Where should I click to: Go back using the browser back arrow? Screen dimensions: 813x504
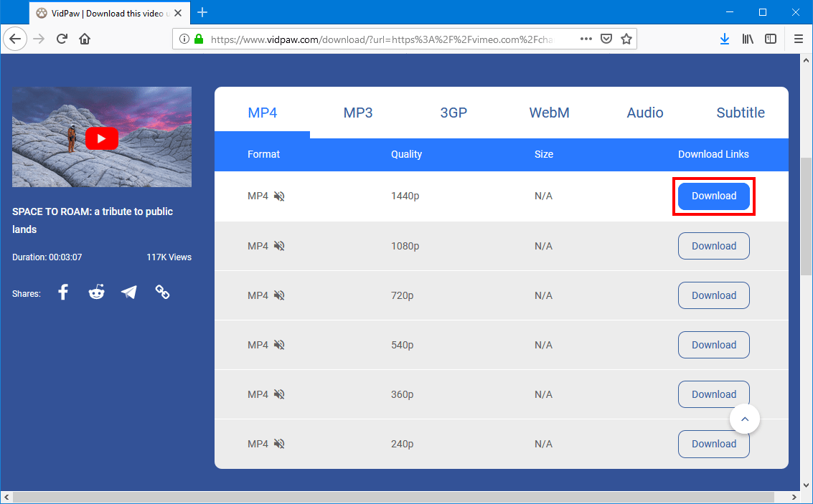[x=15, y=39]
